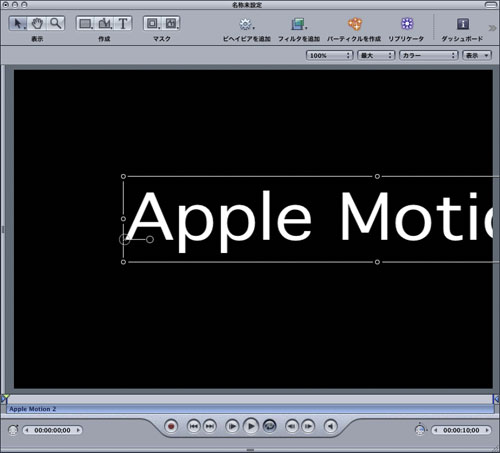Screen dimensions: 500x453
Task: Step to next frame
Action: coord(308,426)
